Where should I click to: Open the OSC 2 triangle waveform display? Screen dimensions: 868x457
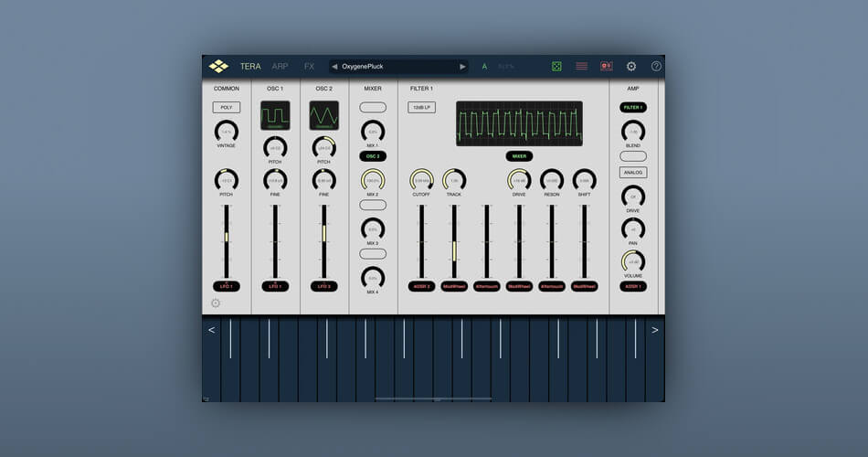click(323, 115)
